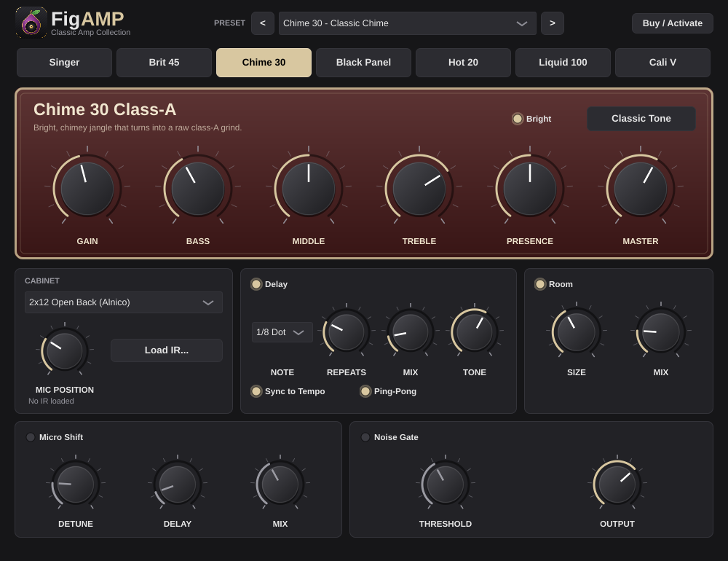Click the 'Classic Amp Collection' subtitle text
Screen dimensions: 728x561
point(90,33)
